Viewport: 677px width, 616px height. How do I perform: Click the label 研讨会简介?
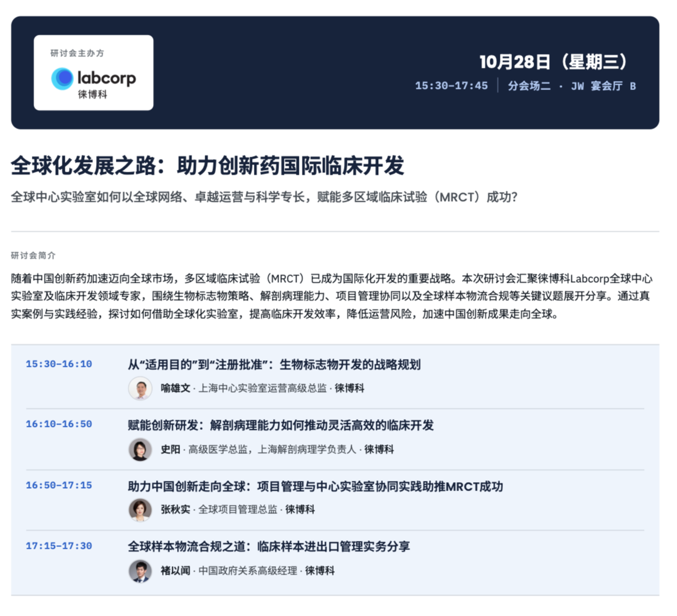click(33, 256)
